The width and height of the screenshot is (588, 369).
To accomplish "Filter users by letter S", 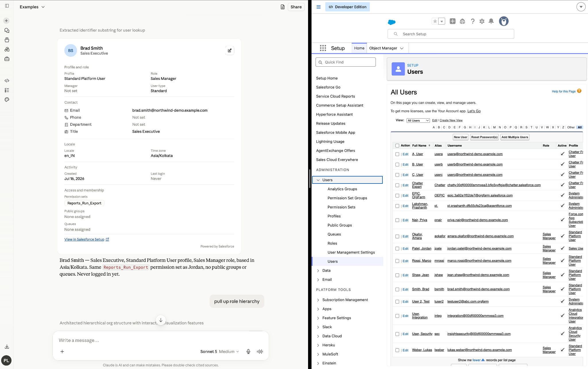I will pos(526,127).
